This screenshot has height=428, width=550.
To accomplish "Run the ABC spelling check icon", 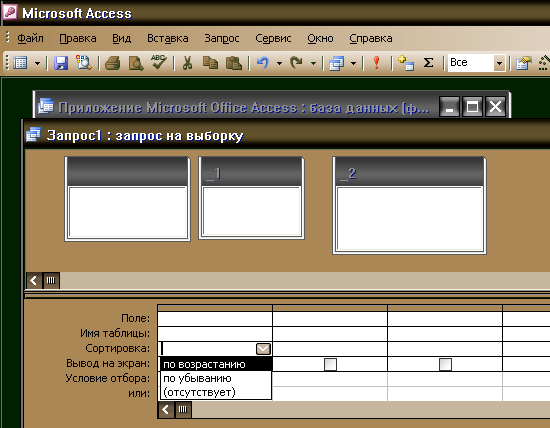I will (159, 62).
